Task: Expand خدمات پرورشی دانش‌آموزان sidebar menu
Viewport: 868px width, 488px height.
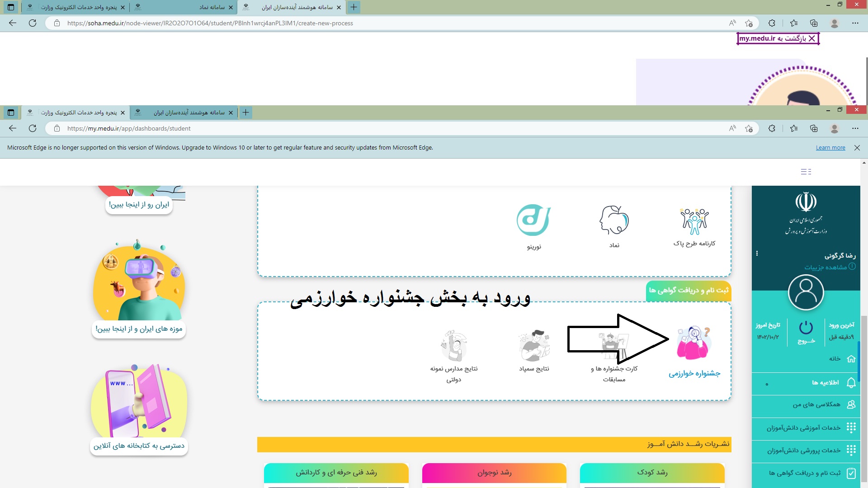Action: (x=804, y=450)
